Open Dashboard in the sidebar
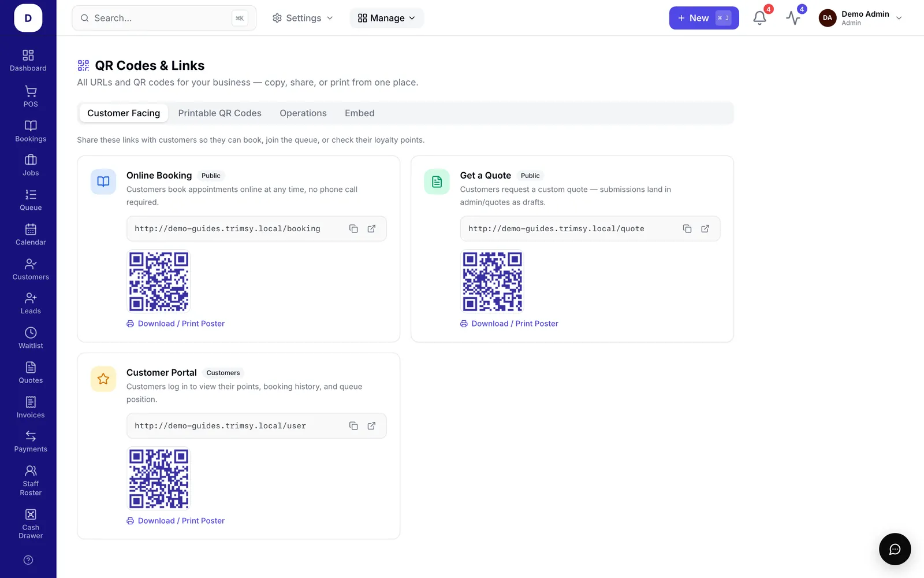The width and height of the screenshot is (924, 578). point(28,61)
